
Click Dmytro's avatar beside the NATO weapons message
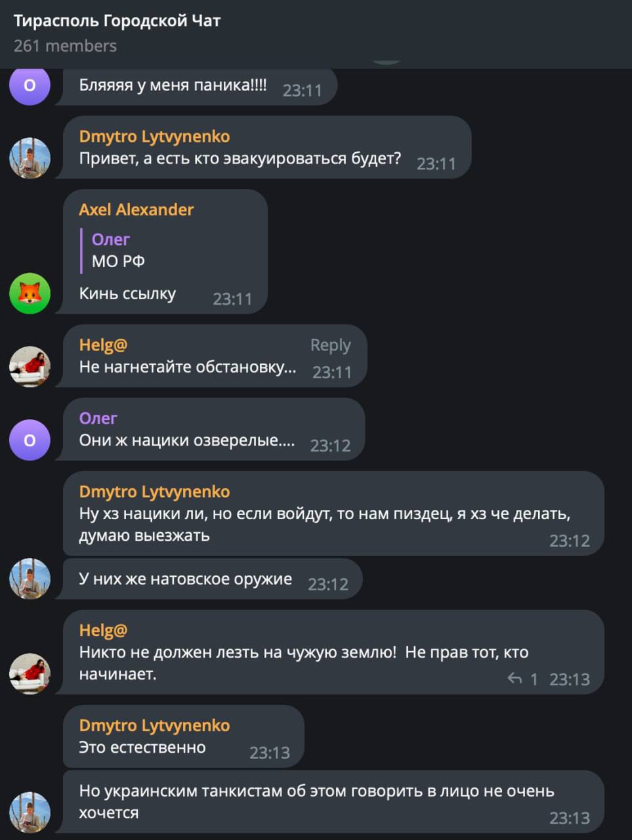[x=30, y=579]
